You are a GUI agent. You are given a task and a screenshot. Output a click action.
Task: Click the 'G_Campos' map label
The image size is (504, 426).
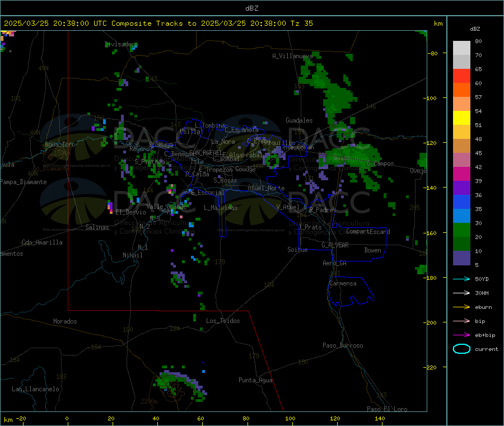(380, 163)
